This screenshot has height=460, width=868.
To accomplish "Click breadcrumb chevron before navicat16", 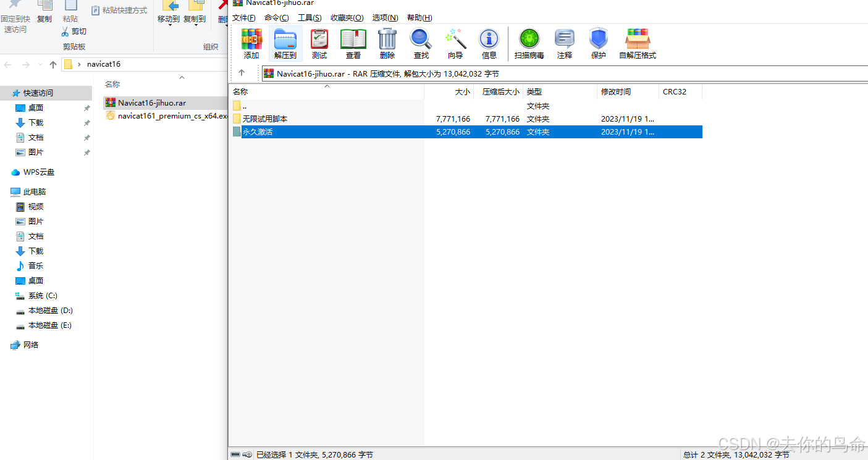I will (x=79, y=64).
